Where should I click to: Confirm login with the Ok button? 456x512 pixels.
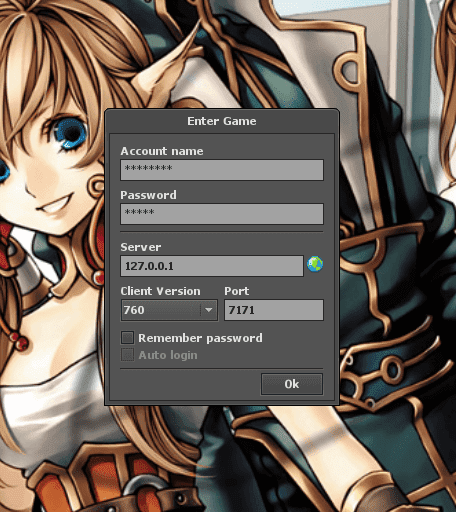[292, 384]
